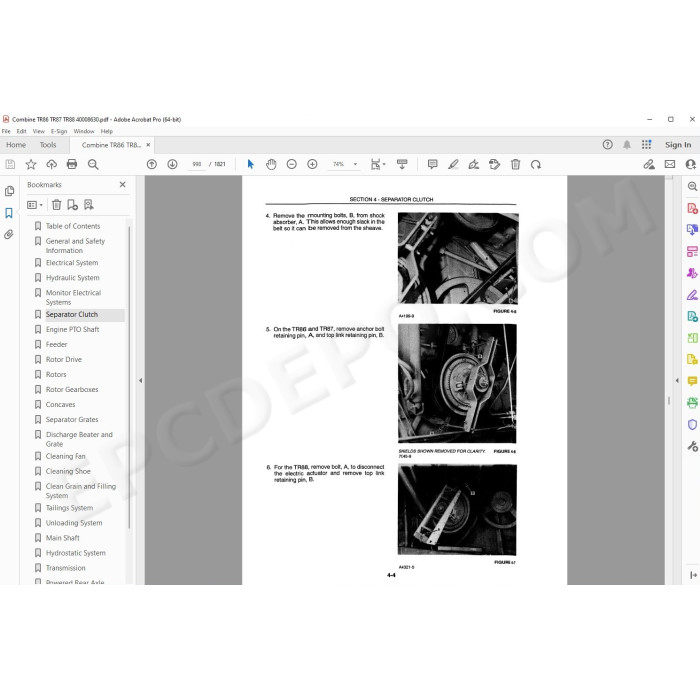Viewport: 700px width, 700px height.
Task: Open the Window menu
Action: pyautogui.click(x=84, y=131)
